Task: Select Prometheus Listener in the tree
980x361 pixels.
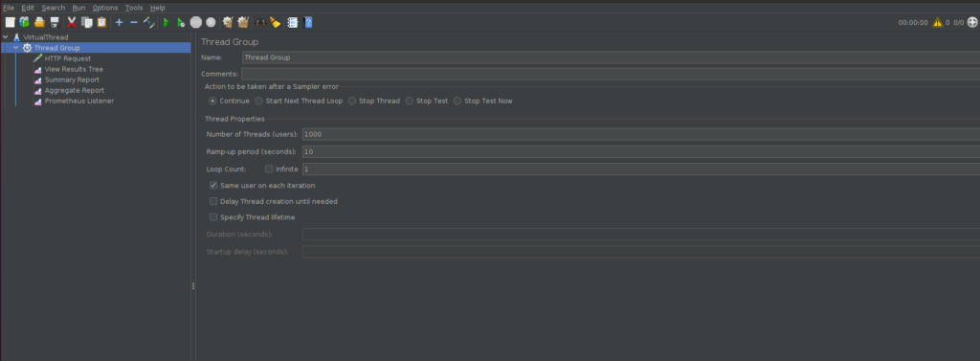Action: [x=79, y=102]
